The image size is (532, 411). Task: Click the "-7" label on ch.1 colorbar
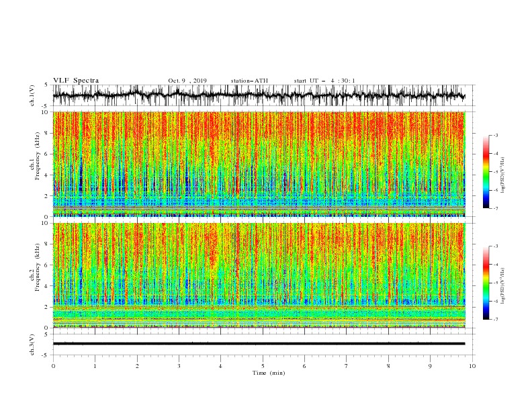pyautogui.click(x=495, y=208)
